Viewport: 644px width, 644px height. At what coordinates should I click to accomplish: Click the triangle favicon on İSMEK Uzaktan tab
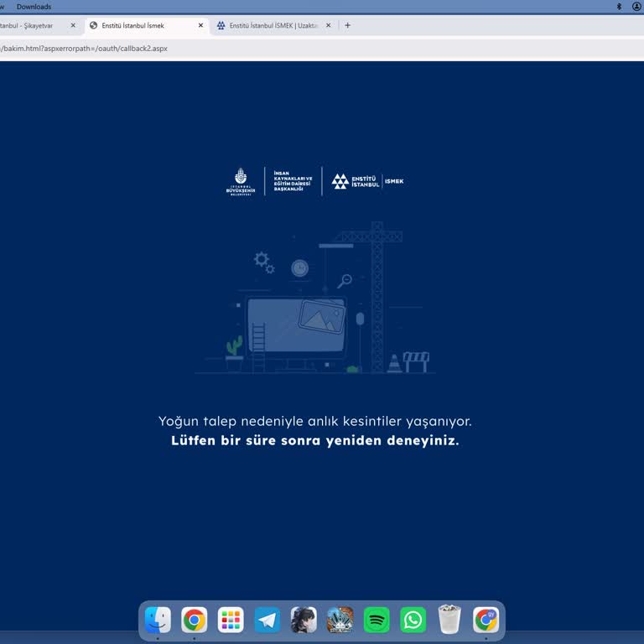point(221,25)
